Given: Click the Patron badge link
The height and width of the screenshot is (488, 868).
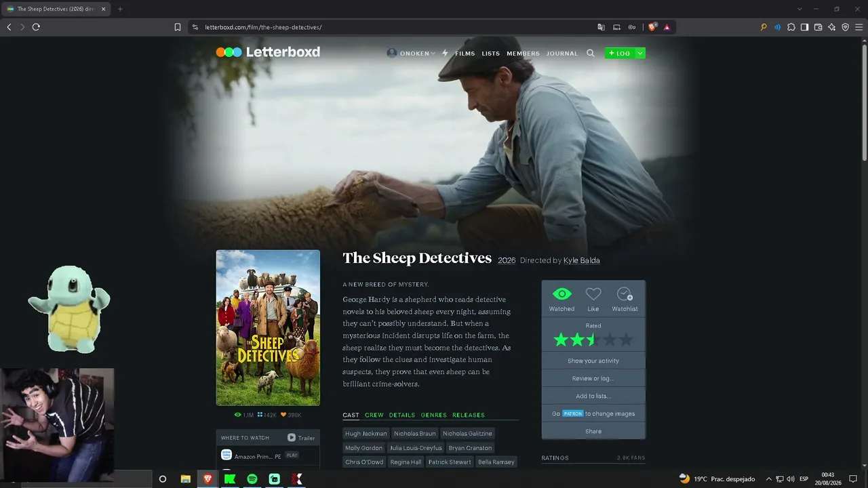Looking at the screenshot, I should tap(572, 413).
